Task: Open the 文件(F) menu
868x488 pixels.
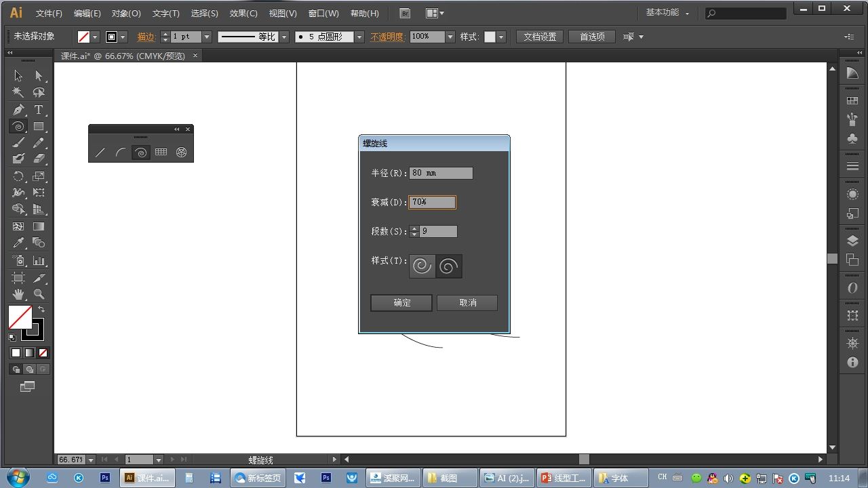Action: coord(49,14)
